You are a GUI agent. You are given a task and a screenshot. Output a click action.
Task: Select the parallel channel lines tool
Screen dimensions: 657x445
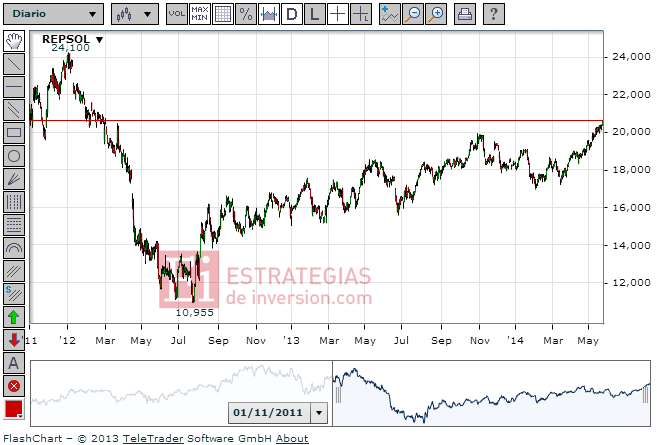[14, 110]
